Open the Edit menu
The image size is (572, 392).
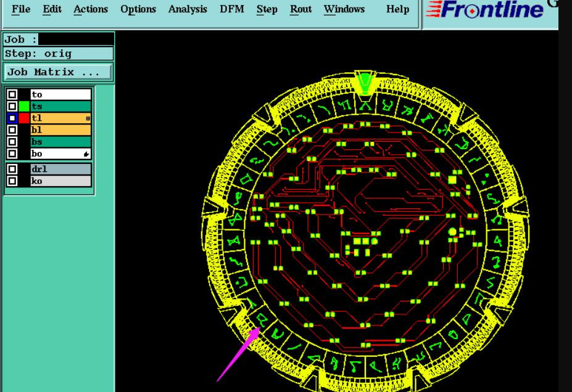tap(52, 9)
